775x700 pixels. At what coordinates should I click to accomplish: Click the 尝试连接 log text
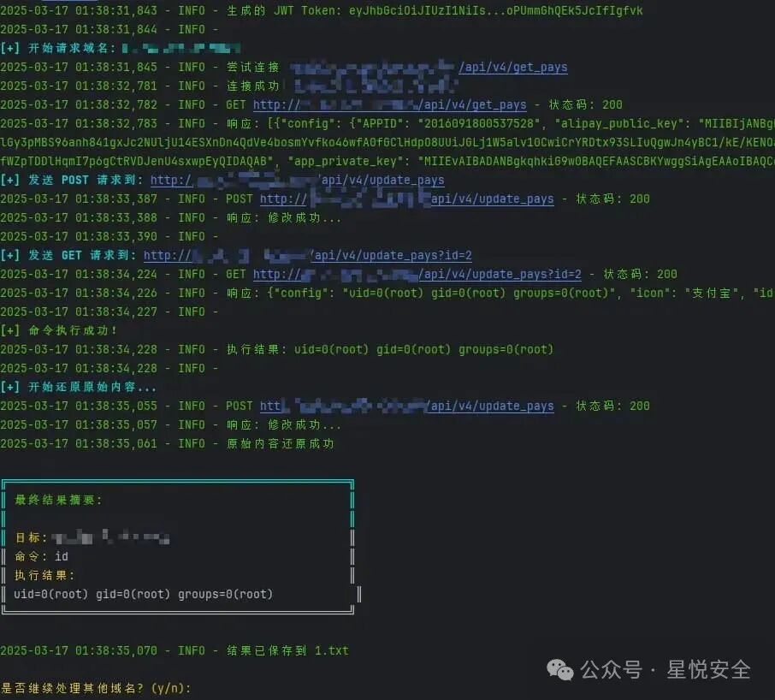pyautogui.click(x=252, y=68)
